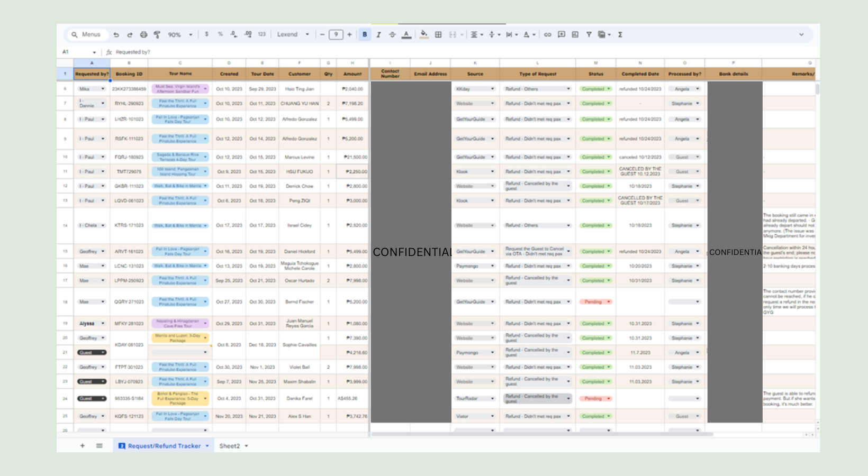
Task: Click the merge cells icon
Action: pyautogui.click(x=453, y=34)
